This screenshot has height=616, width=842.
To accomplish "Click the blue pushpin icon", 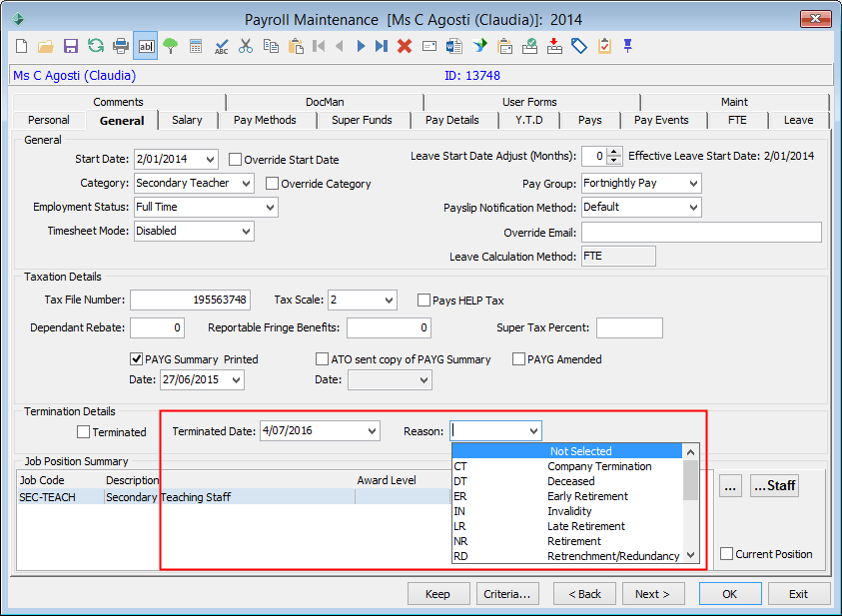I will [x=627, y=46].
